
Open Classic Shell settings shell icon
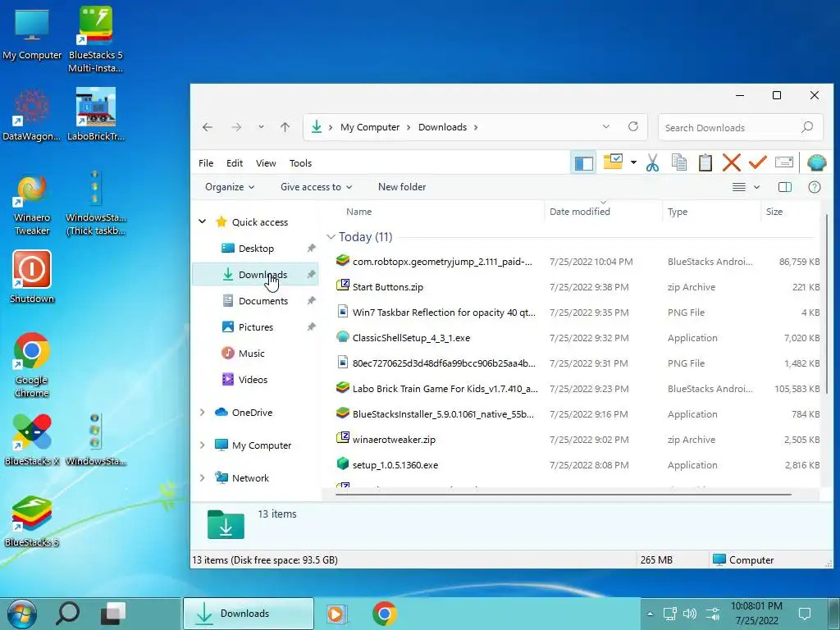pyautogui.click(x=816, y=162)
